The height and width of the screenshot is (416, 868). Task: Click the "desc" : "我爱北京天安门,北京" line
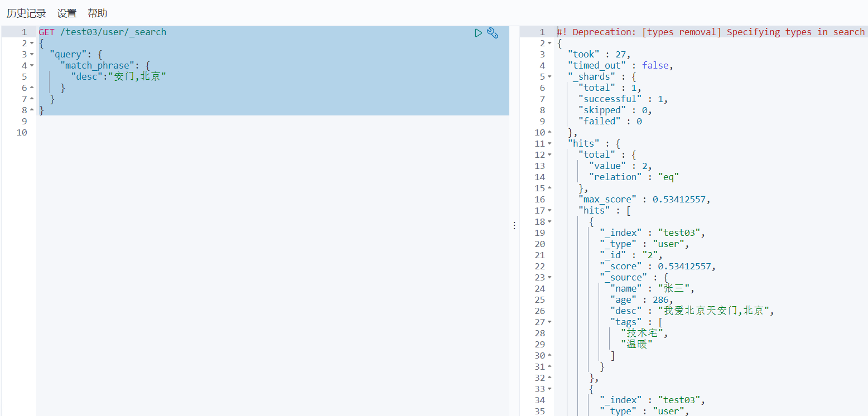tap(692, 311)
